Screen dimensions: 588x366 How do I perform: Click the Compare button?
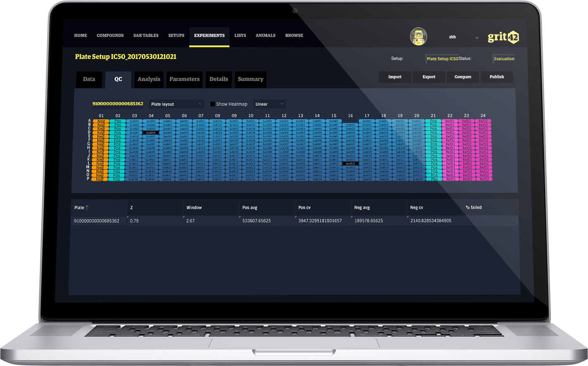click(462, 77)
